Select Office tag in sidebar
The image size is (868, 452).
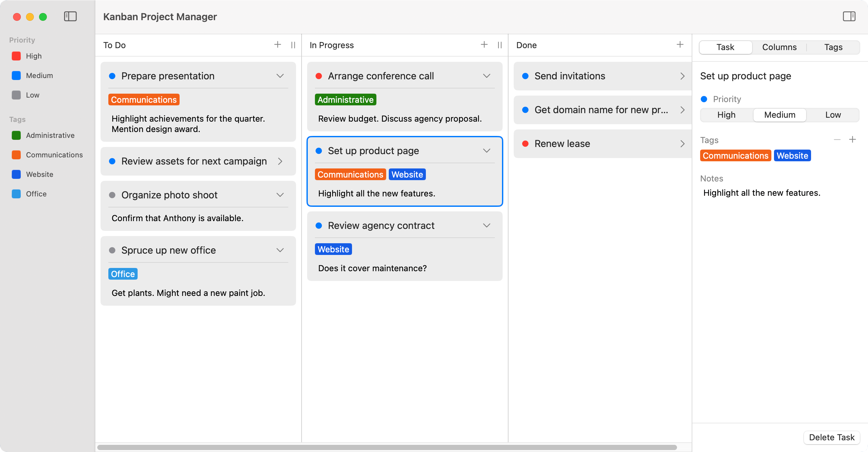(x=29, y=194)
